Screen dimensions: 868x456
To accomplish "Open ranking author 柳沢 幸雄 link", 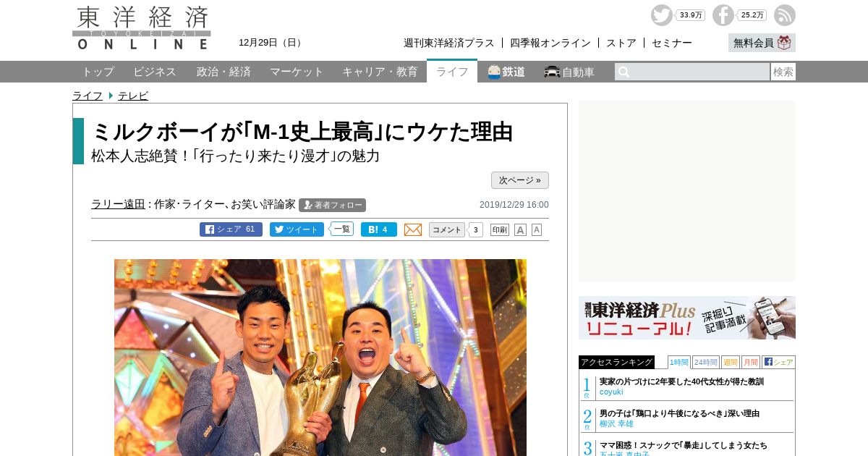I will [x=616, y=423].
